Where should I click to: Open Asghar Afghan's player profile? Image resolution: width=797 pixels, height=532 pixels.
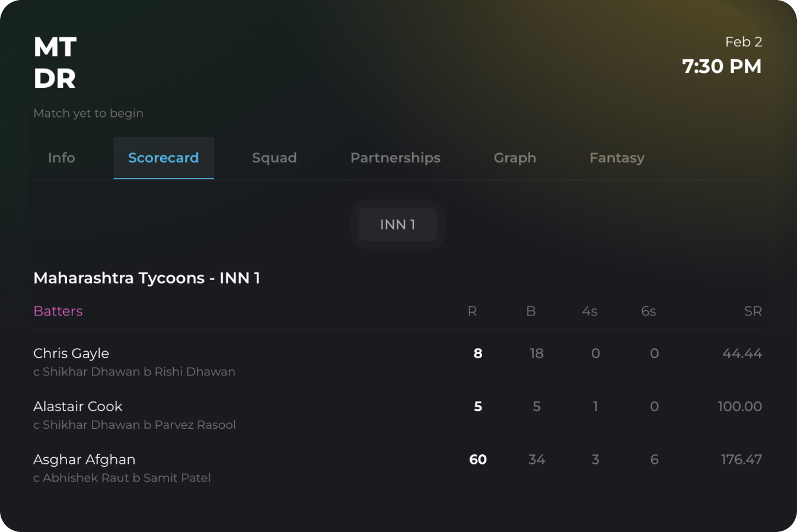[84, 460]
